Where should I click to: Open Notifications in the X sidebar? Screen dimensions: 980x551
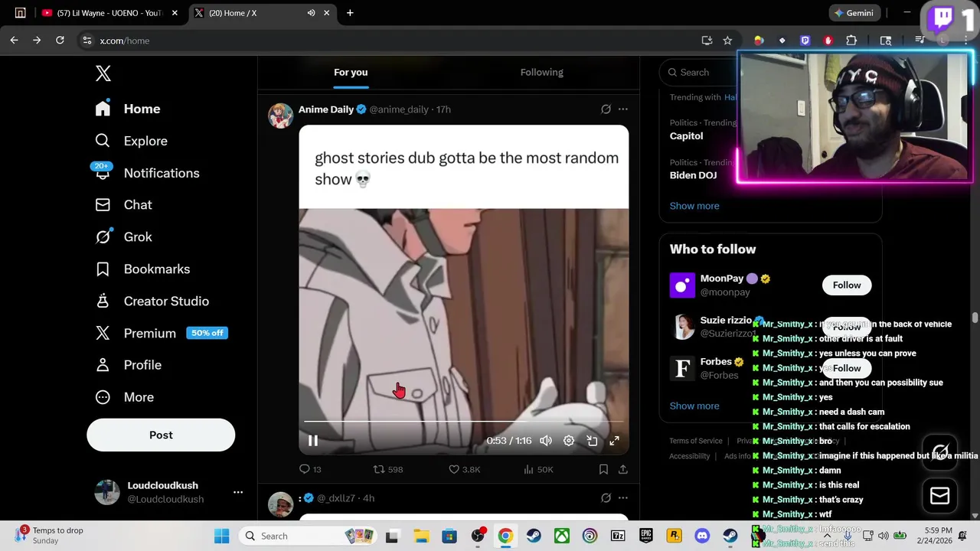(x=147, y=173)
